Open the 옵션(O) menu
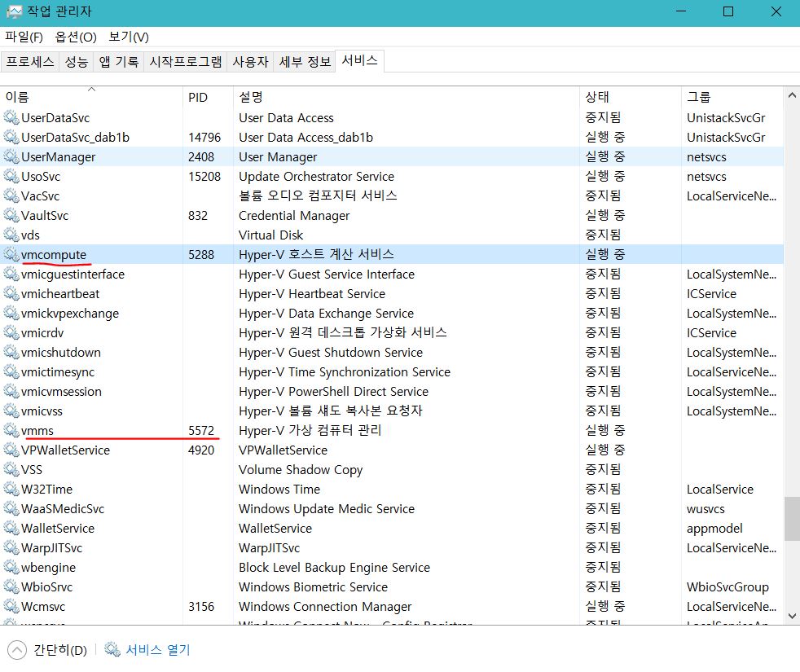The height and width of the screenshot is (672, 800). [76, 37]
